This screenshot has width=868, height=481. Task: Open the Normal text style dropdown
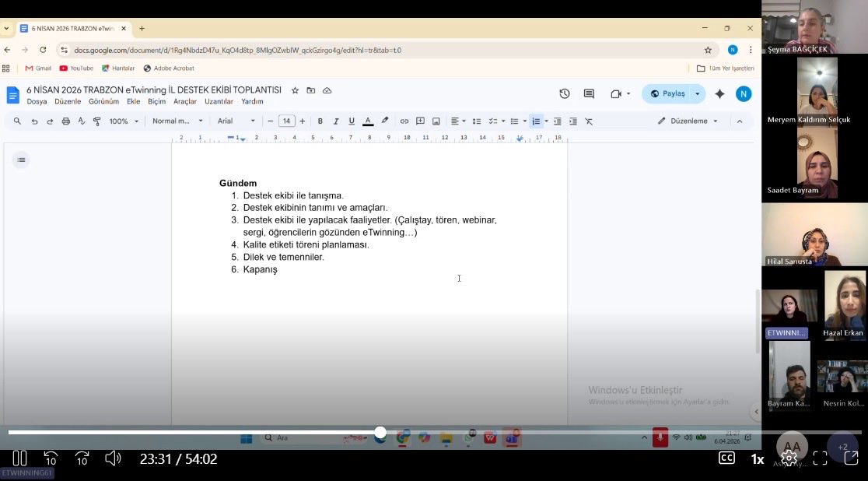[177, 121]
